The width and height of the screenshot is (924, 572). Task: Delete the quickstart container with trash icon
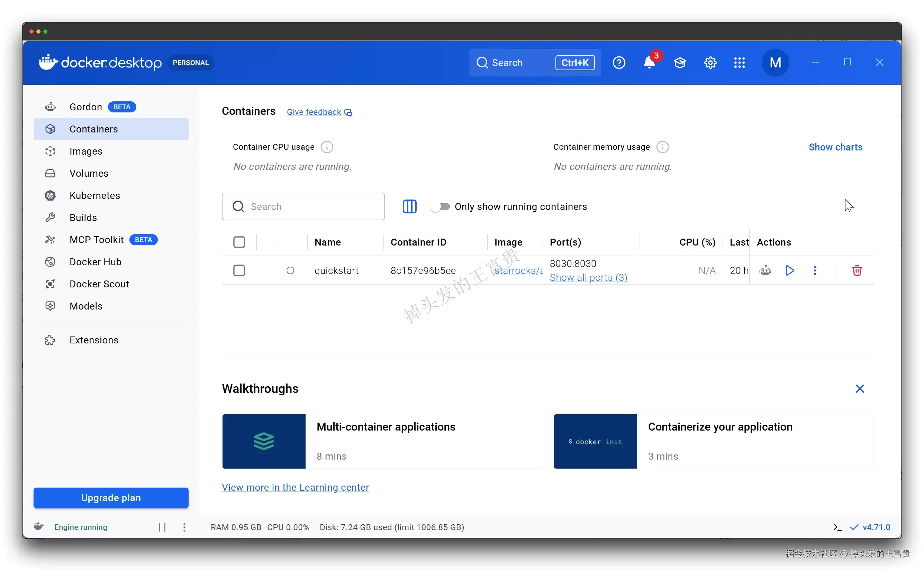(x=857, y=270)
